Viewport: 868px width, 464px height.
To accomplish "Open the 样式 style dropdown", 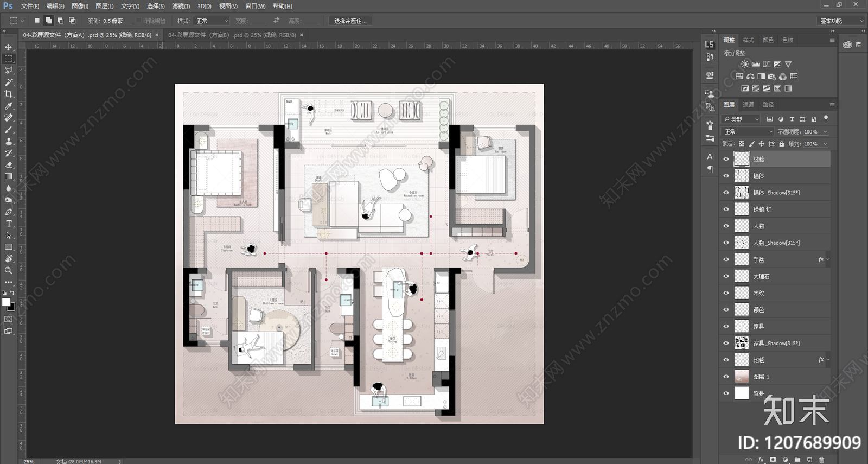I will tap(212, 21).
